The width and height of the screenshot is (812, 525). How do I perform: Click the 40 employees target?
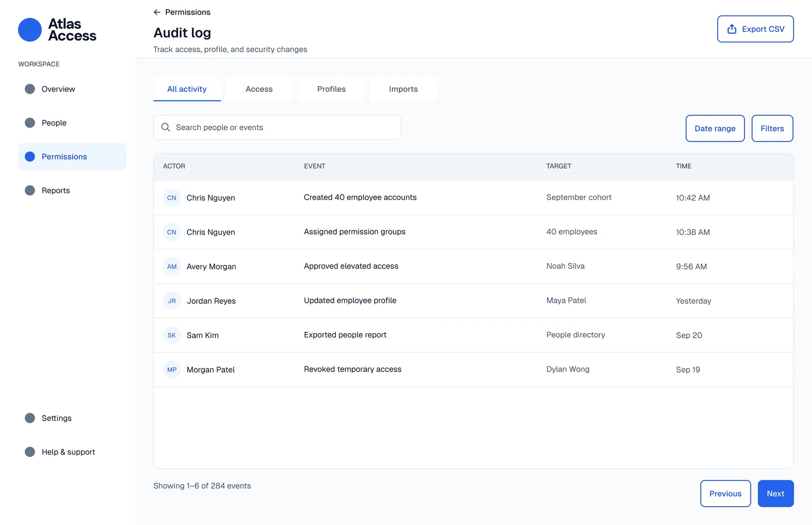(x=572, y=231)
